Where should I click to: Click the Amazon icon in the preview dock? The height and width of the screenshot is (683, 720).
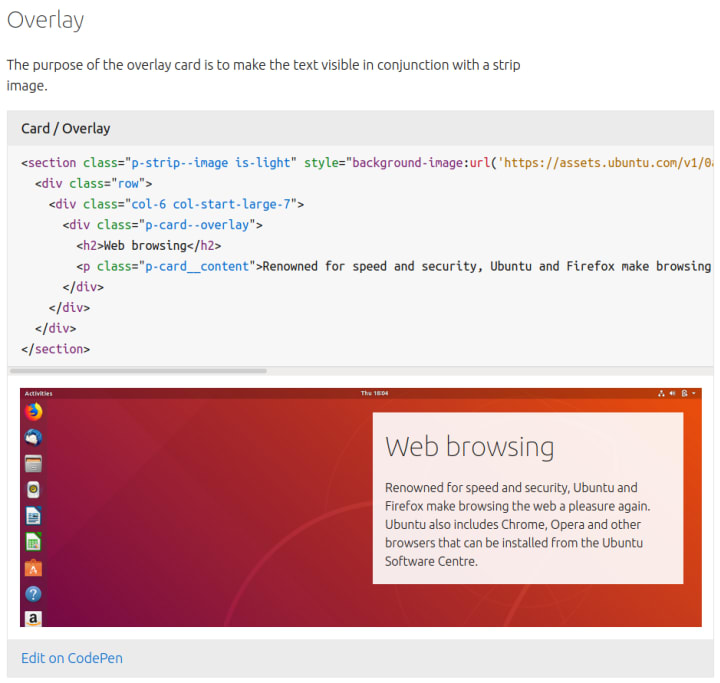(33, 619)
